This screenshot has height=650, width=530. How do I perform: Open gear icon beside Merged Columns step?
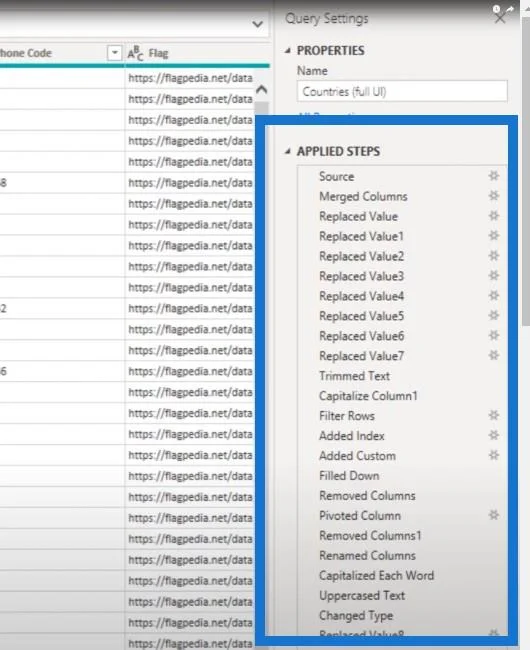494,196
